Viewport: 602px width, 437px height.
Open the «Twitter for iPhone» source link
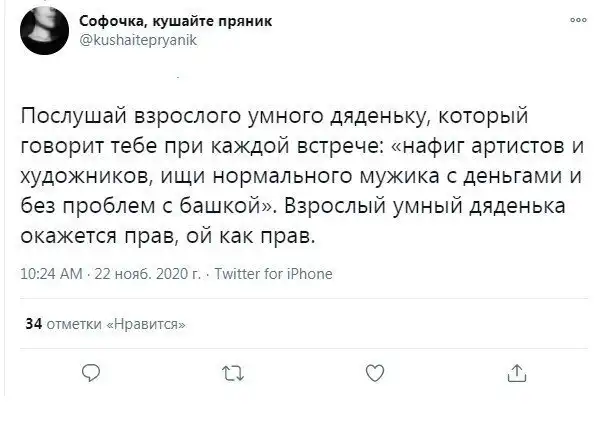(x=274, y=274)
